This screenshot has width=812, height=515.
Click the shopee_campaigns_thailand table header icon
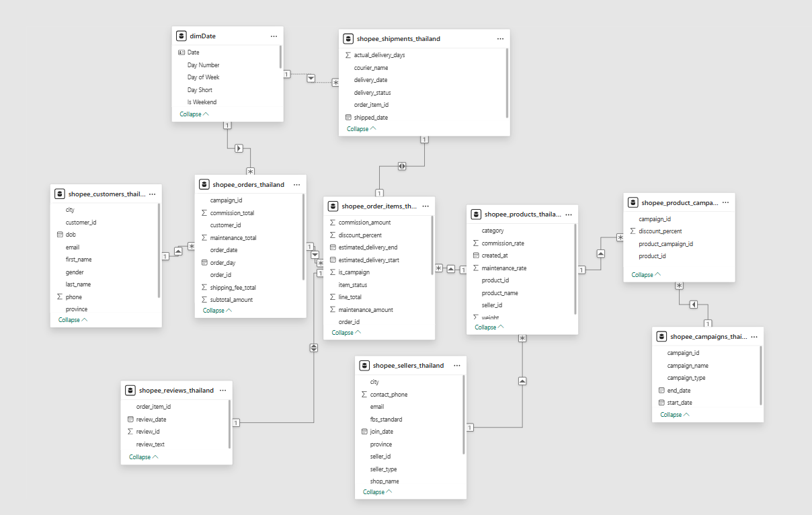coord(661,337)
